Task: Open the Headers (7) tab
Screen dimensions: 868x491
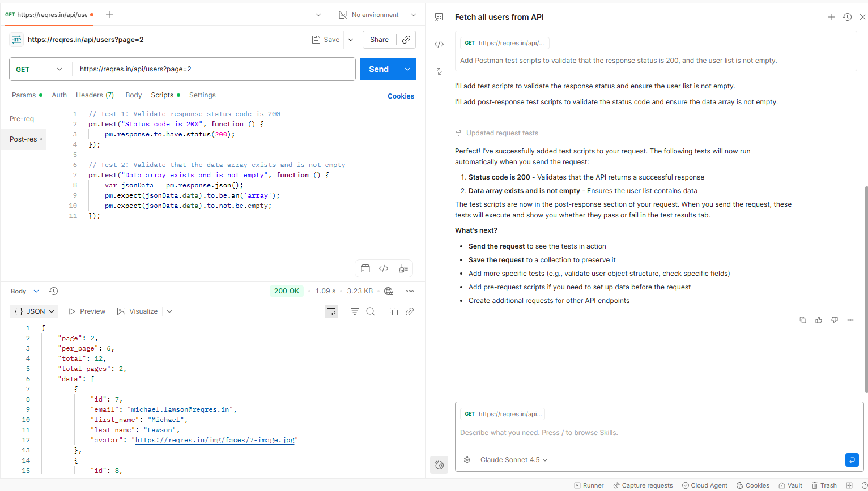Action: coord(95,95)
